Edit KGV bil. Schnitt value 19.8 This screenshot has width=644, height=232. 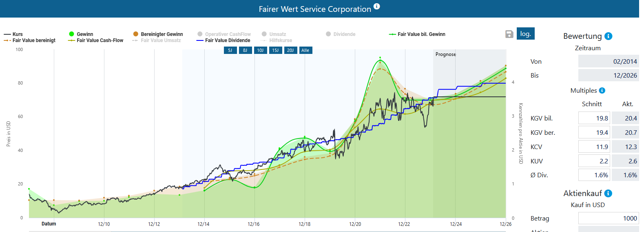point(594,118)
